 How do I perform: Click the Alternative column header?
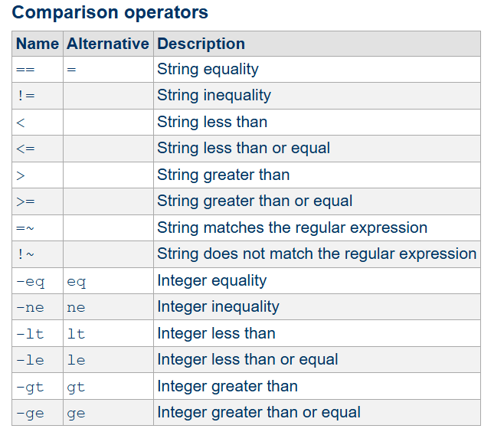pos(107,44)
